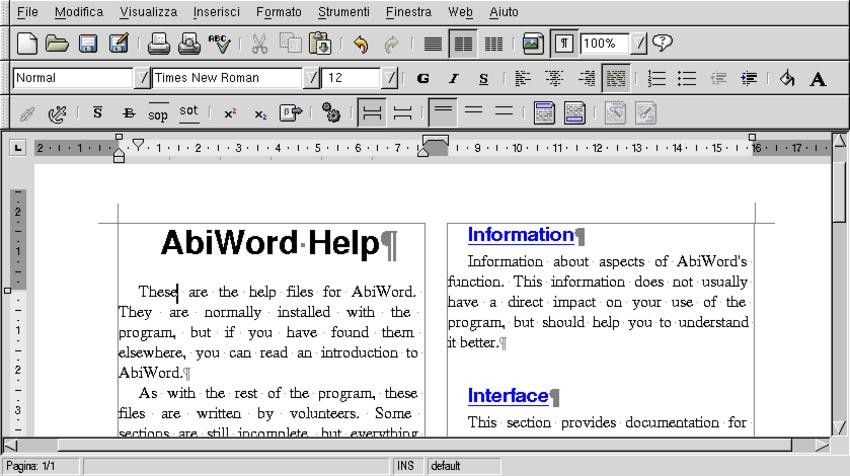Open the Inserisci menu
The height and width of the screenshot is (476, 850).
coord(216,12)
